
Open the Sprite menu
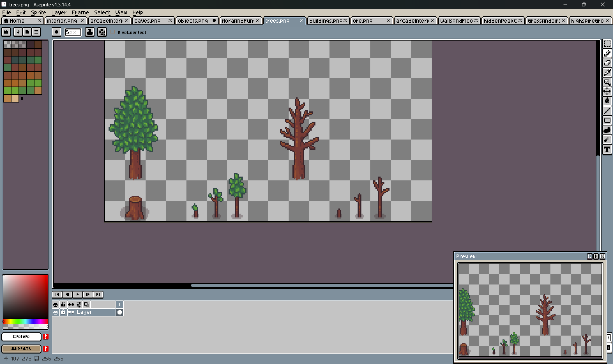tap(38, 12)
